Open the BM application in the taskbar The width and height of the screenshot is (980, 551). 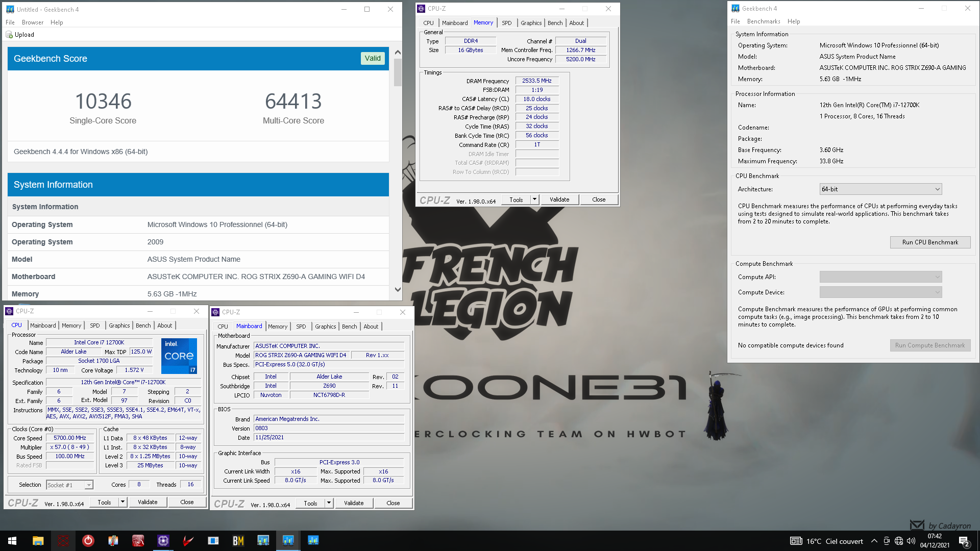238,541
